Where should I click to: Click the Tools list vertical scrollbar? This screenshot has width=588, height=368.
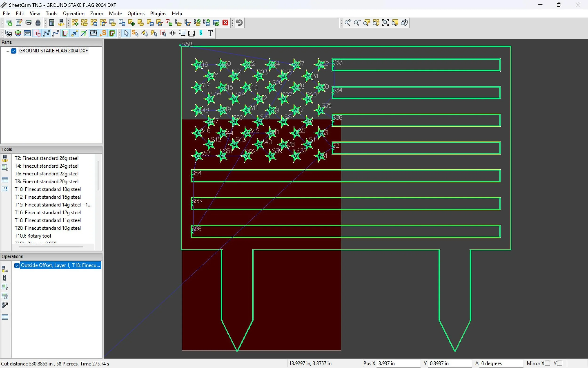coord(98,175)
